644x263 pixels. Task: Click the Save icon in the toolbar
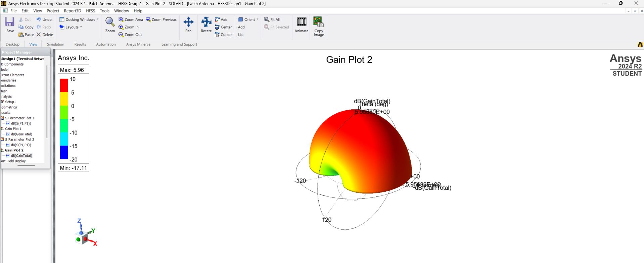[10, 25]
